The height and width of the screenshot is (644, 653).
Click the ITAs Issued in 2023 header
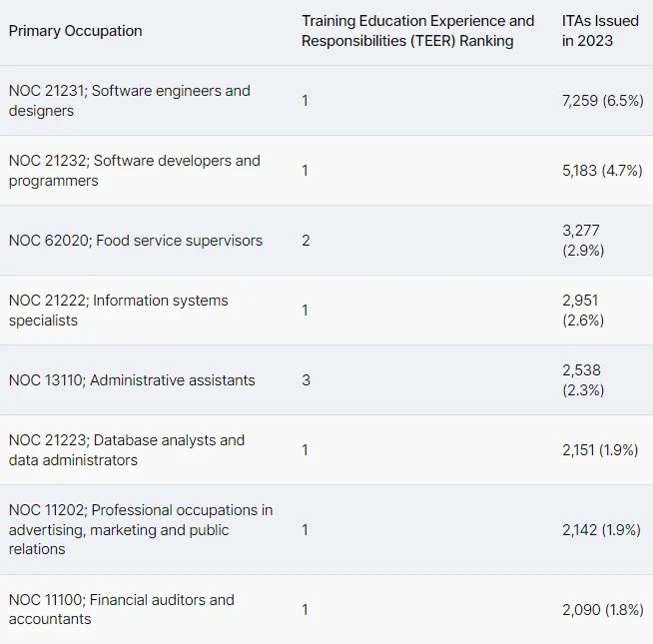[600, 31]
